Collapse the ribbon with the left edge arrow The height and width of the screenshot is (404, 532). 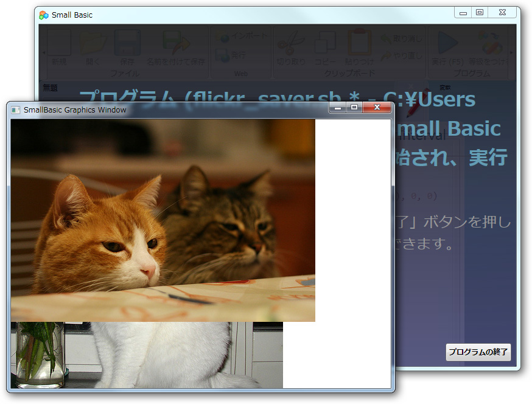pyautogui.click(x=43, y=52)
